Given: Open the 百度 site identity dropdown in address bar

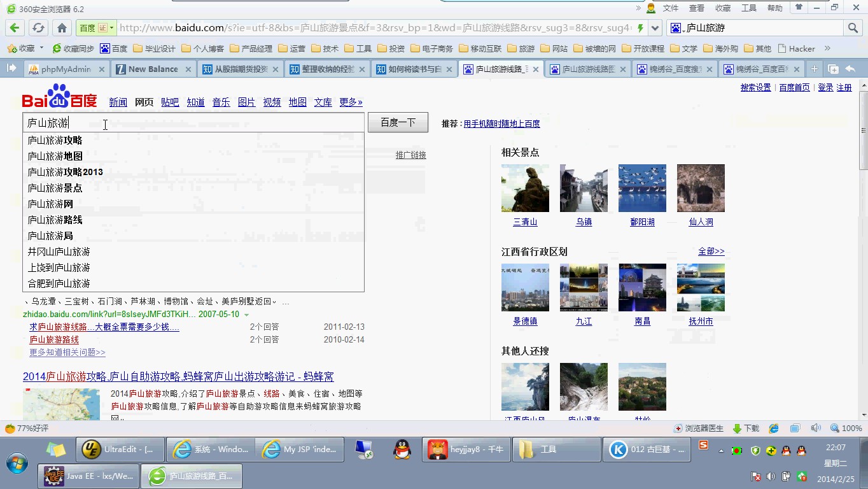Looking at the screenshot, I should 95,28.
